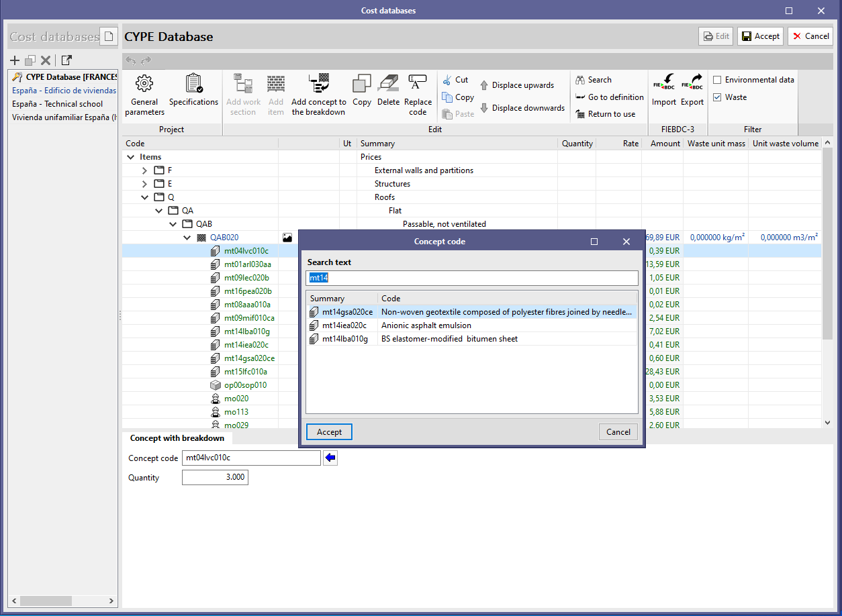Screen dimensions: 842x616
Task: Click the blue arrow beside Concept code
Action: click(x=330, y=458)
